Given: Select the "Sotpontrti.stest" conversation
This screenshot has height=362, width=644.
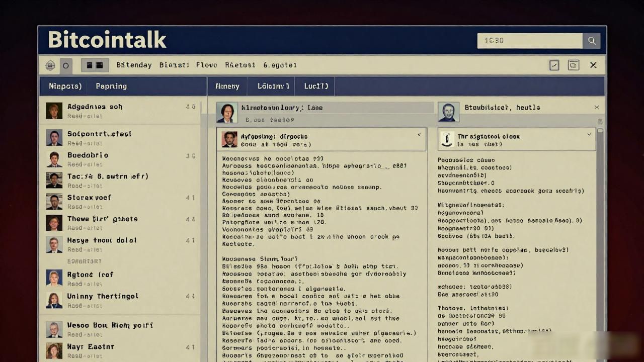Looking at the screenshot, I should tap(120, 137).
